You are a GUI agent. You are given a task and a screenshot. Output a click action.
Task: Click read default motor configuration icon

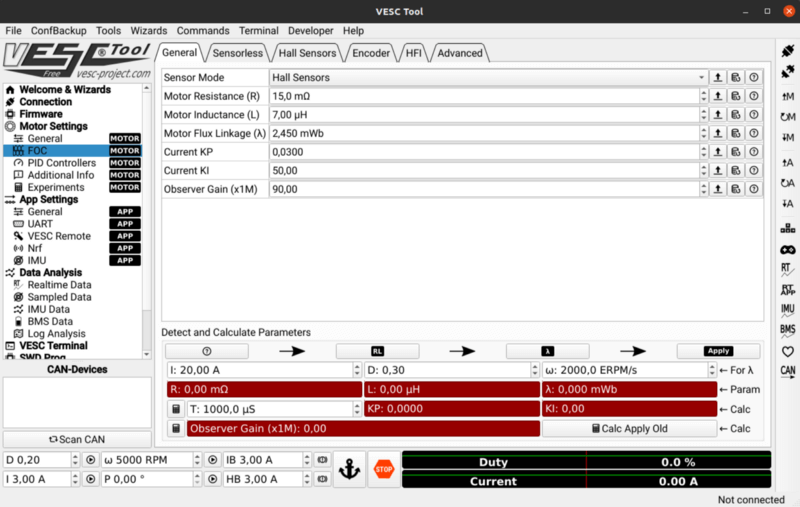pos(787,117)
